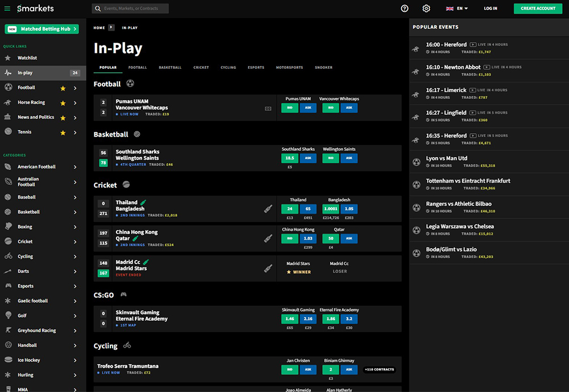Click the Ice Hockey puck icon
Viewport: 569px width, 392px height.
click(x=8, y=360)
